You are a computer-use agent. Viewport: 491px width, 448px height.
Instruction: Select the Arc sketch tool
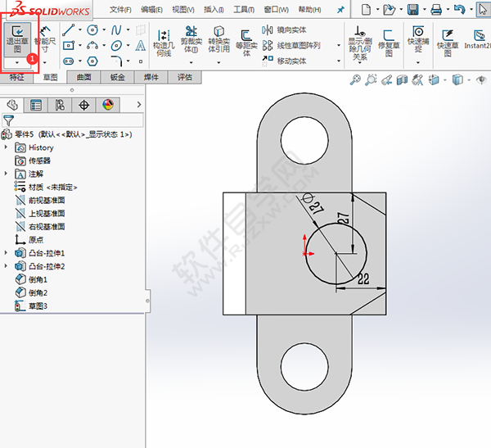tap(92, 46)
